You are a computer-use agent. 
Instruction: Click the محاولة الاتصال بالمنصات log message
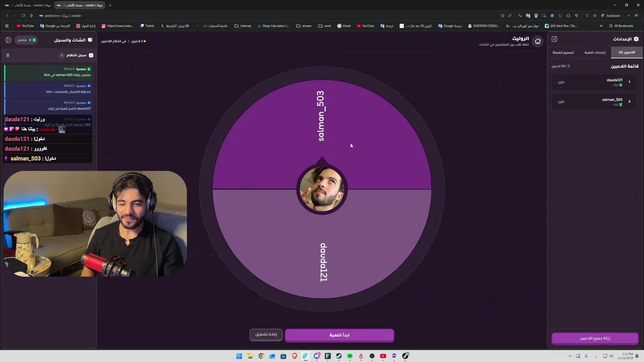48,89
